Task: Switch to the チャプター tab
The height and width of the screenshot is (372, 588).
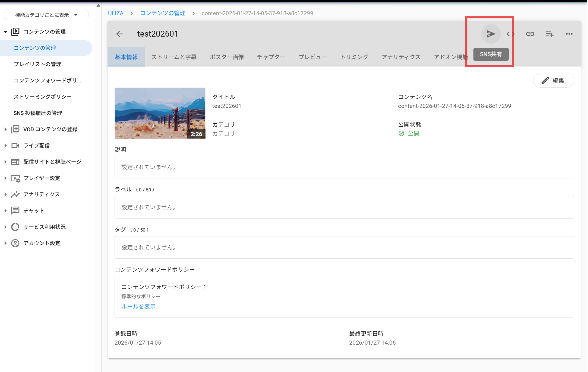Action: pos(271,57)
